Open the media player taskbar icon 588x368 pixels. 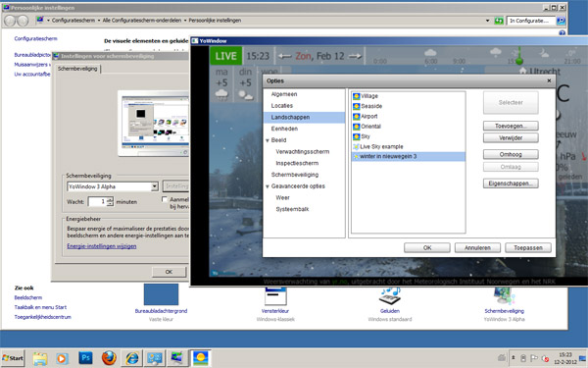click(x=63, y=358)
